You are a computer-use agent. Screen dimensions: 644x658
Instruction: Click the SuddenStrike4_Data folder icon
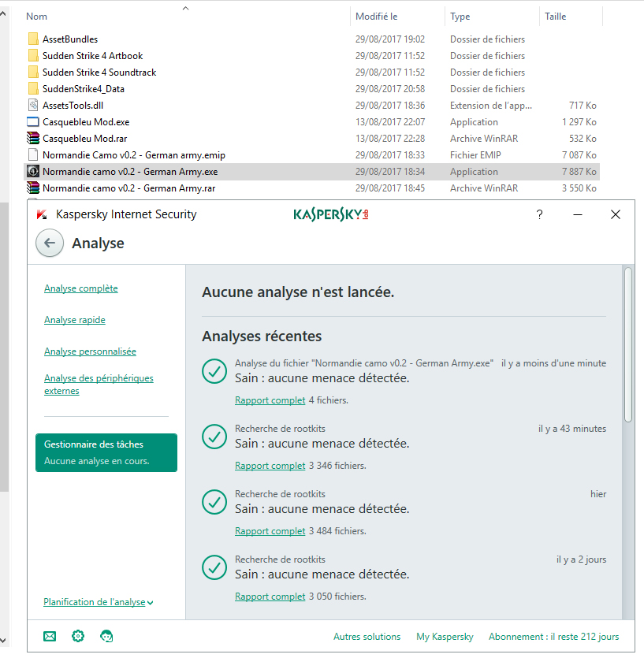[x=33, y=88]
